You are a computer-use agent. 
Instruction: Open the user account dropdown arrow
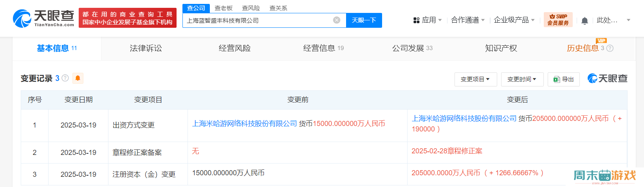pos(628,20)
